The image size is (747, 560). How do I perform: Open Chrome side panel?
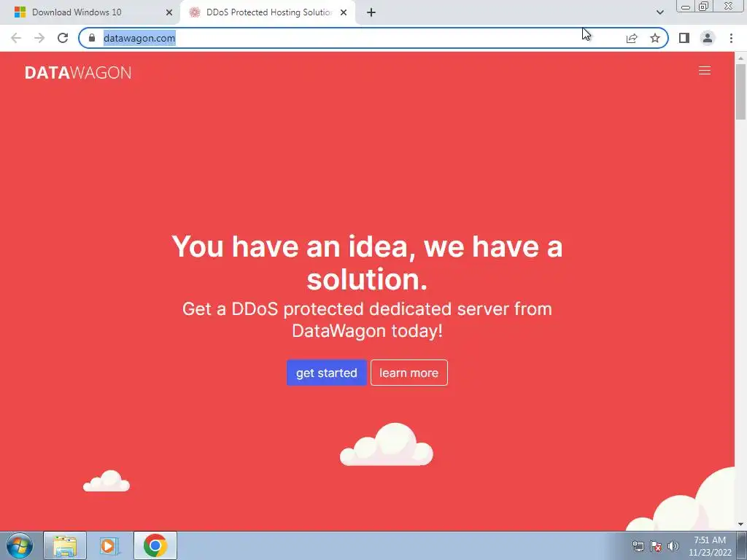click(x=684, y=38)
